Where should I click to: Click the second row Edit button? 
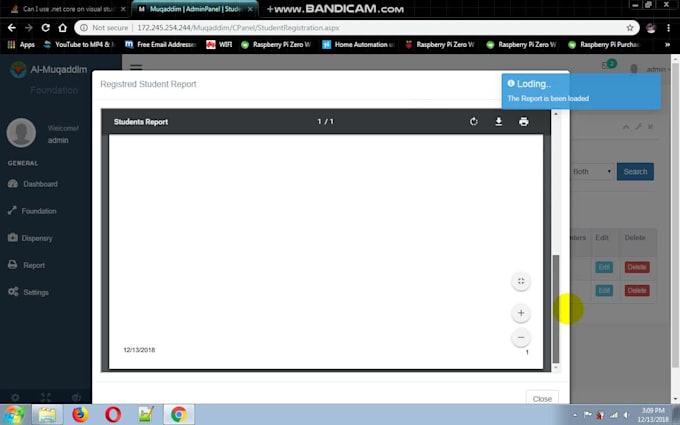point(604,290)
